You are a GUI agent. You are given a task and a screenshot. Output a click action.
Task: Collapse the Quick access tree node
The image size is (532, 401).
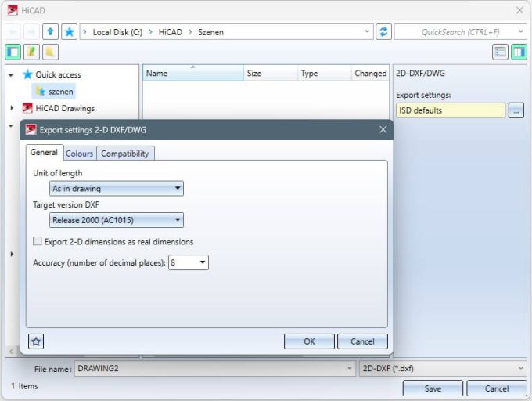pos(11,74)
